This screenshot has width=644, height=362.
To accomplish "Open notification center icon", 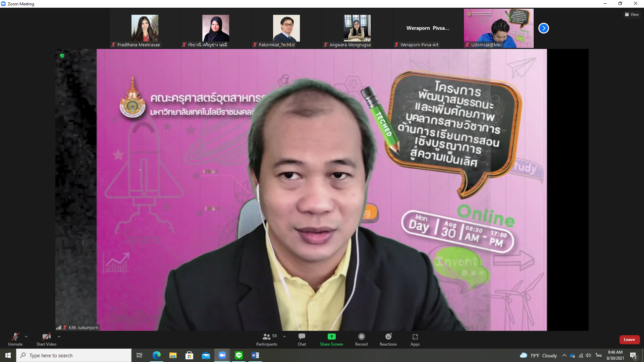I will click(633, 355).
